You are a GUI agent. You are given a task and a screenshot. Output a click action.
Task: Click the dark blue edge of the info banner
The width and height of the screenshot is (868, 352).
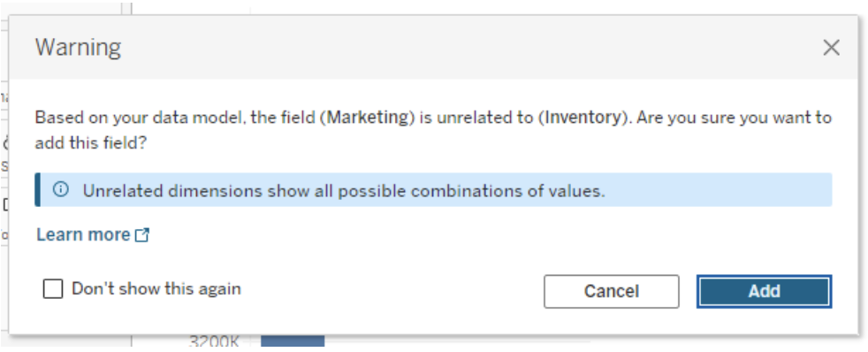point(38,190)
